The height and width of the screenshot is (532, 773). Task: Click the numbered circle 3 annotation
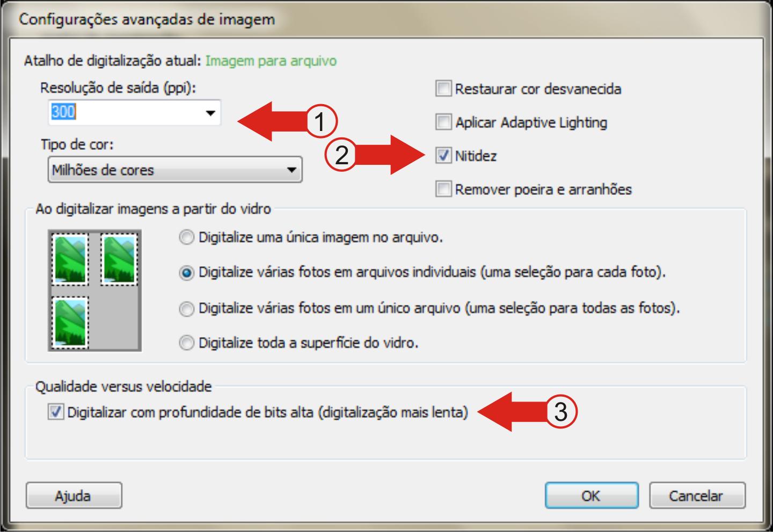coord(560,412)
